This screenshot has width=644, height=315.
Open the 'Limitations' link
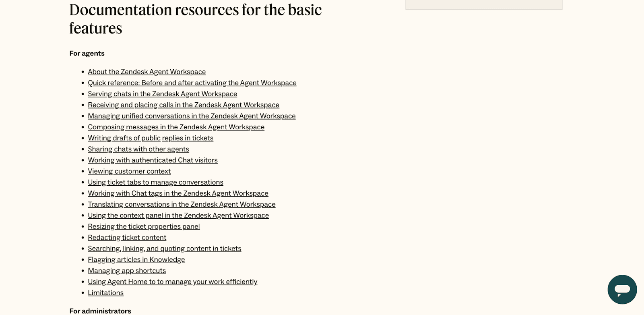[x=105, y=293]
